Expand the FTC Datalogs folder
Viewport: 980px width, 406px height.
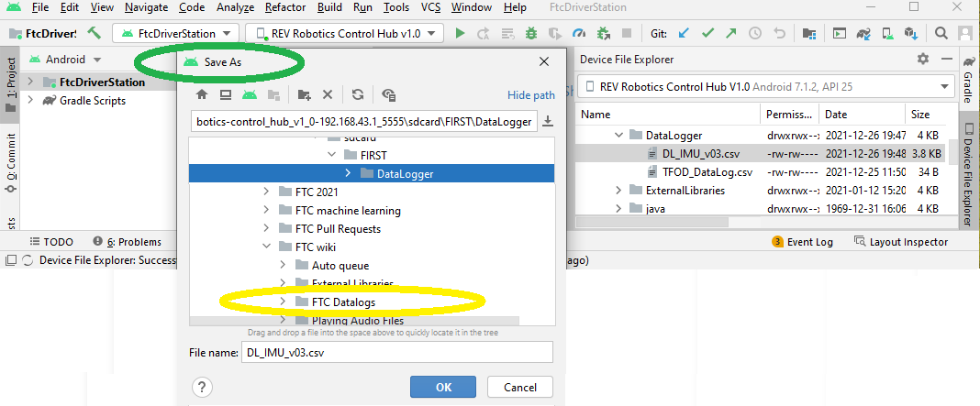tap(283, 302)
